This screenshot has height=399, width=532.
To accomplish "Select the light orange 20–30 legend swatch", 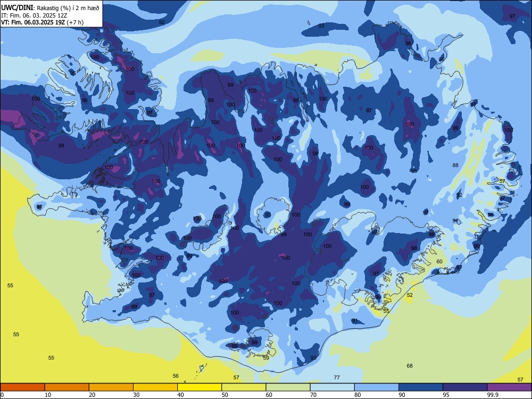I will [111, 387].
